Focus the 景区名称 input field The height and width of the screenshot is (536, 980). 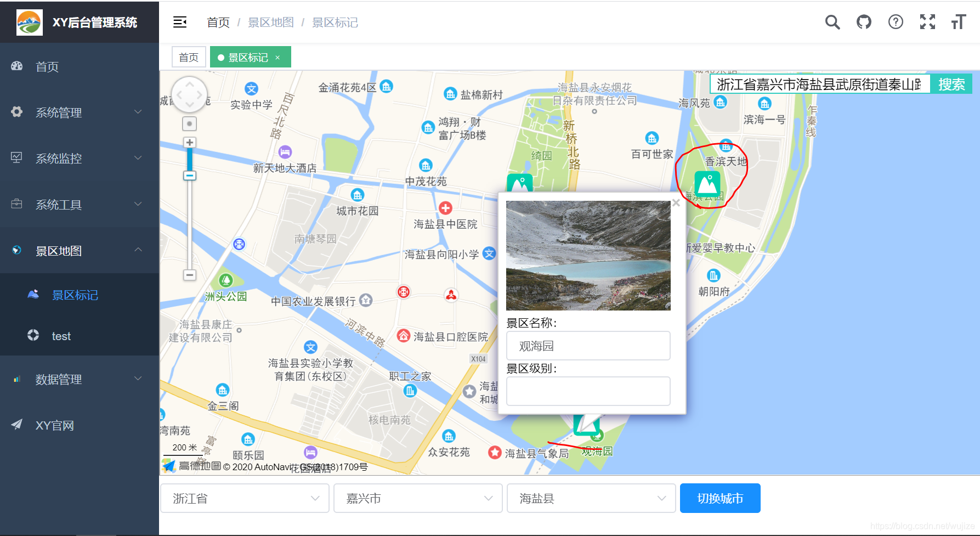click(588, 346)
